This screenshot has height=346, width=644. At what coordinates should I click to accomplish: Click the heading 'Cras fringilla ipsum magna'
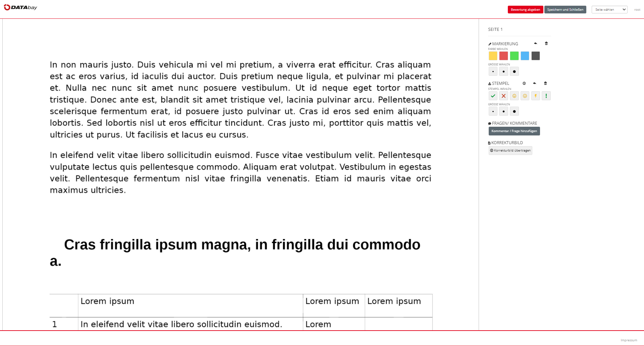click(157, 245)
